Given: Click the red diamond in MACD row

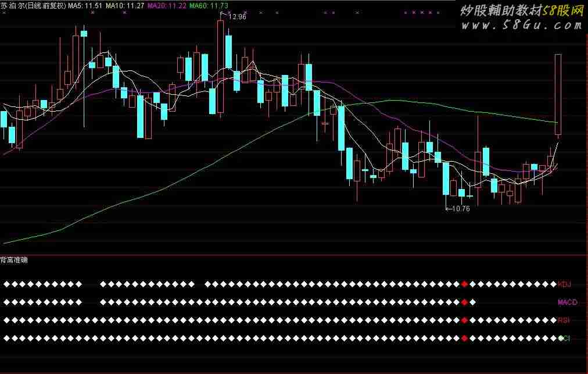Looking at the screenshot, I should [x=465, y=302].
